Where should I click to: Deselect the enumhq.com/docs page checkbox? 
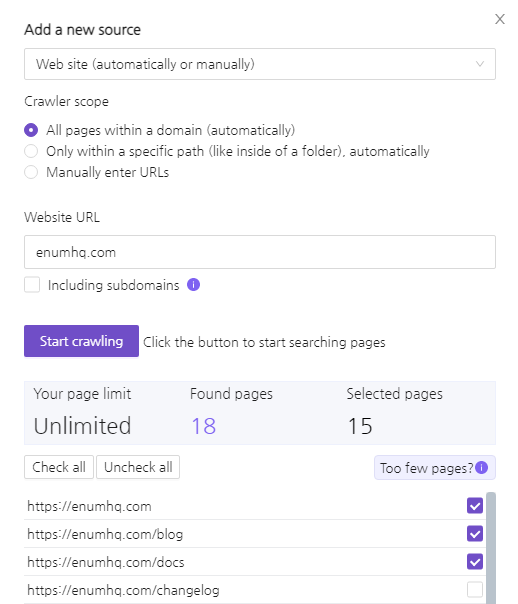click(475, 562)
